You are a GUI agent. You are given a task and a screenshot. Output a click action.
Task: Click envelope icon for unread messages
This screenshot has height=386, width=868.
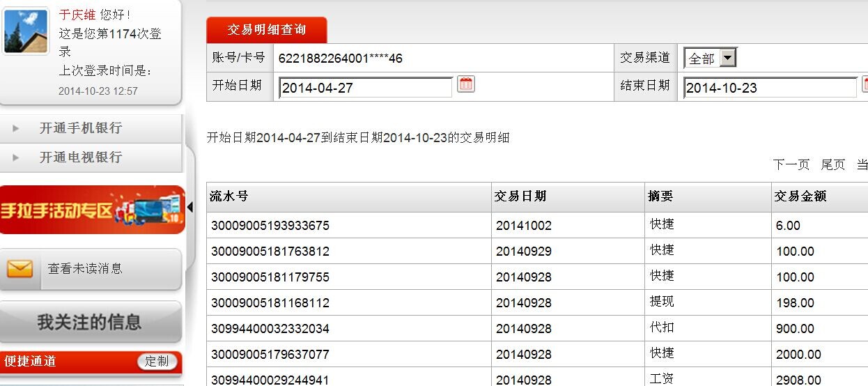pos(20,268)
